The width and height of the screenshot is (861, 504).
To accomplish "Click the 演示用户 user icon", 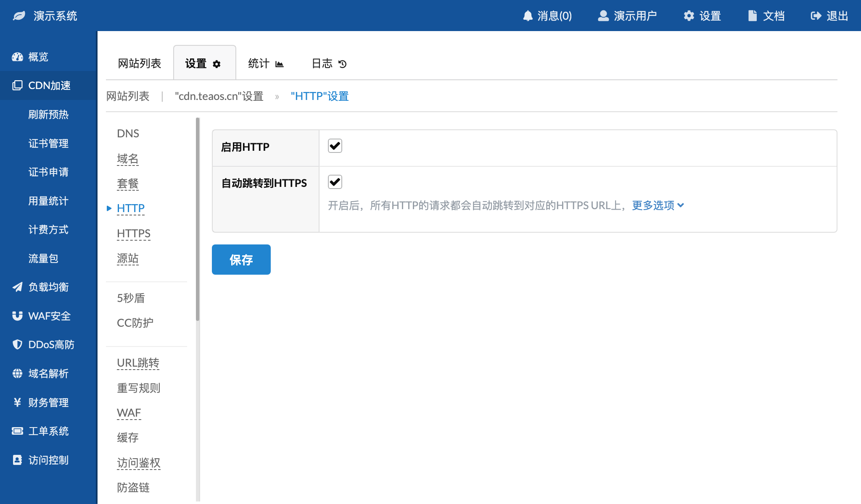I will pyautogui.click(x=603, y=15).
